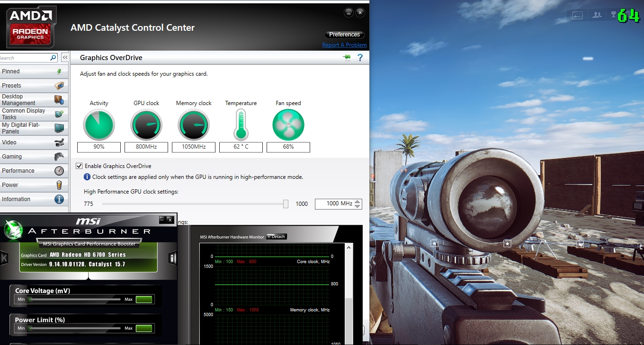Click the search magnifier icon in Catalyst sidebar

click(x=53, y=58)
